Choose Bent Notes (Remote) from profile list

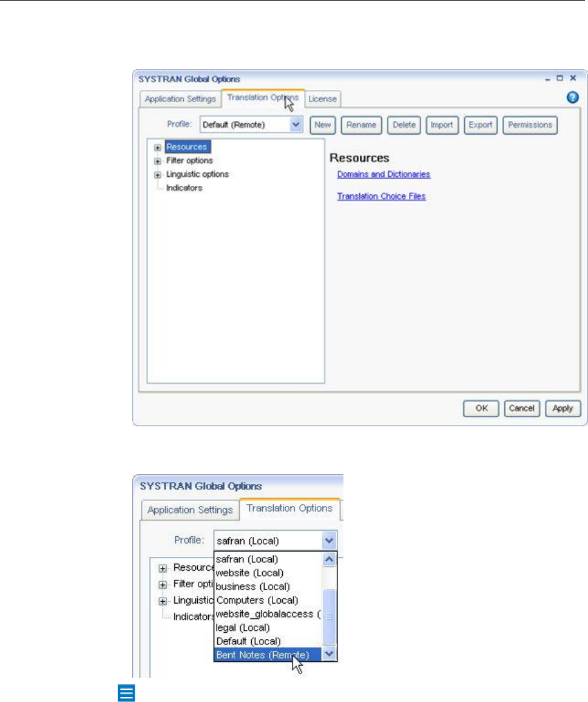click(x=268, y=655)
